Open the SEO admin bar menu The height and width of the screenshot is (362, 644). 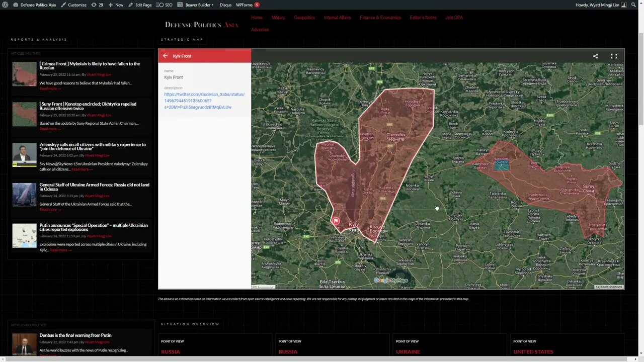[164, 5]
